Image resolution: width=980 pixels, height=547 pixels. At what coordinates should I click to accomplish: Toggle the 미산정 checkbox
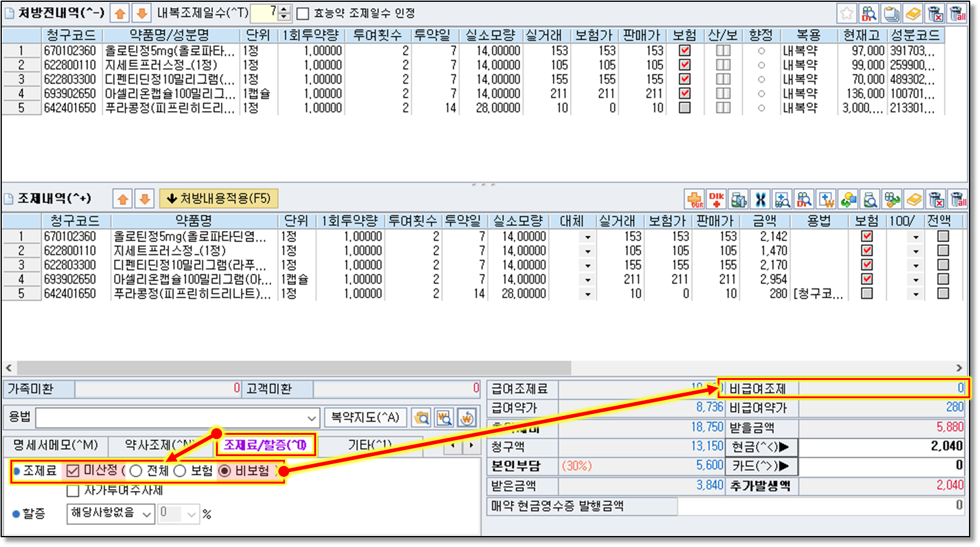coord(73,471)
